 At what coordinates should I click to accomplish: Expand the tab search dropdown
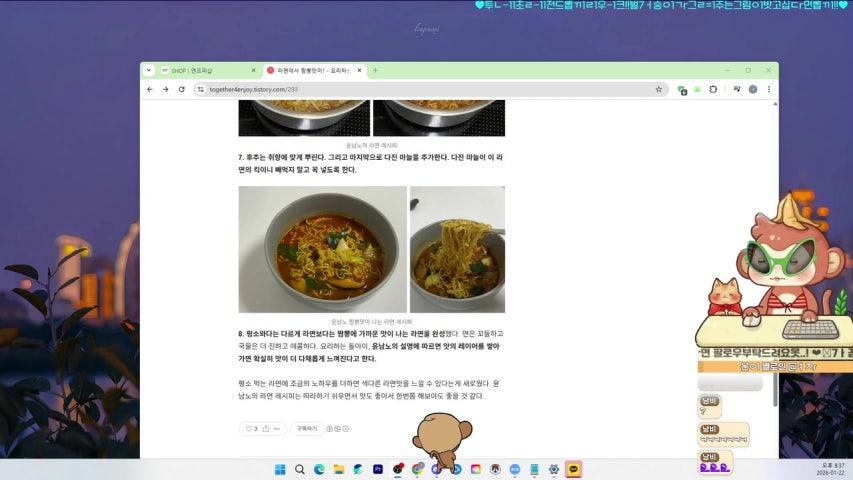point(149,70)
